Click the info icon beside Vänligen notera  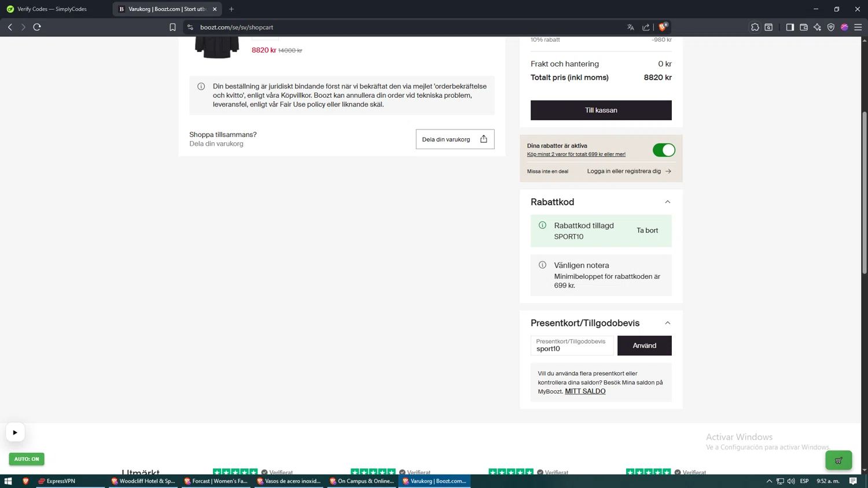pyautogui.click(x=542, y=265)
